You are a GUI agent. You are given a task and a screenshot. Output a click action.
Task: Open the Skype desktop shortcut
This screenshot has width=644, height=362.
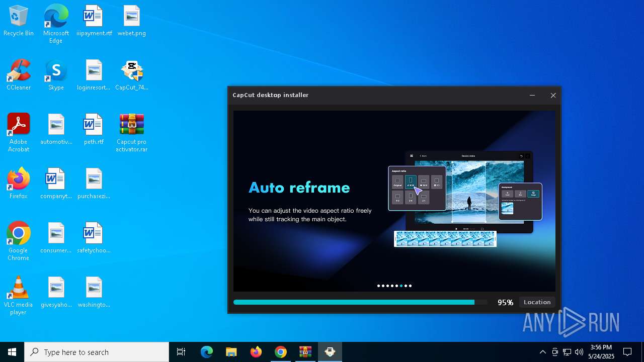[56, 75]
